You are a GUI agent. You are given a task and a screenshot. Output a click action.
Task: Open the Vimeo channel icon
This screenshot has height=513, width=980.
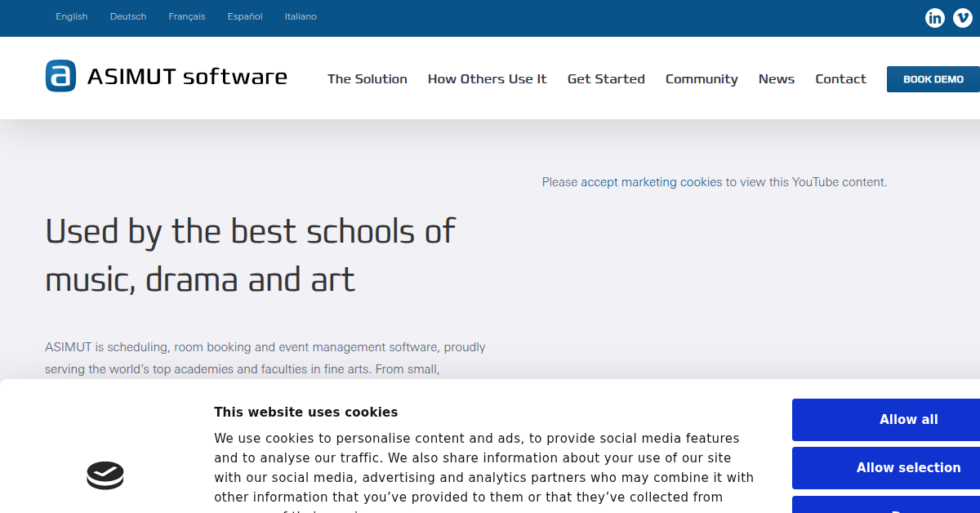(963, 18)
